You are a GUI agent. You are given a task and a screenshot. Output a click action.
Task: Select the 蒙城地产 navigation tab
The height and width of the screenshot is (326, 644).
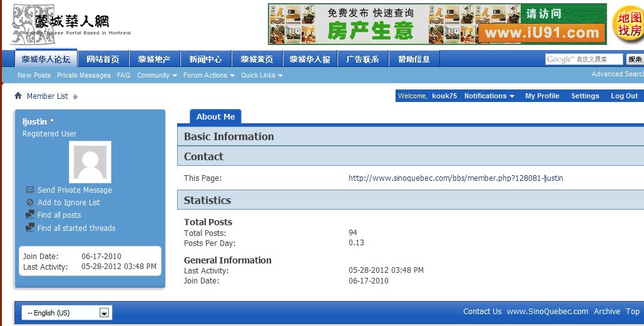(x=154, y=59)
